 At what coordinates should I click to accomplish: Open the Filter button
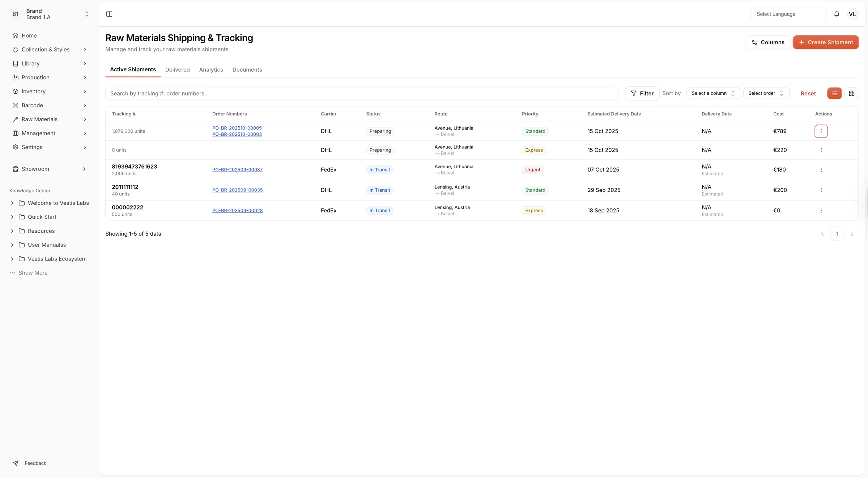coord(642,93)
